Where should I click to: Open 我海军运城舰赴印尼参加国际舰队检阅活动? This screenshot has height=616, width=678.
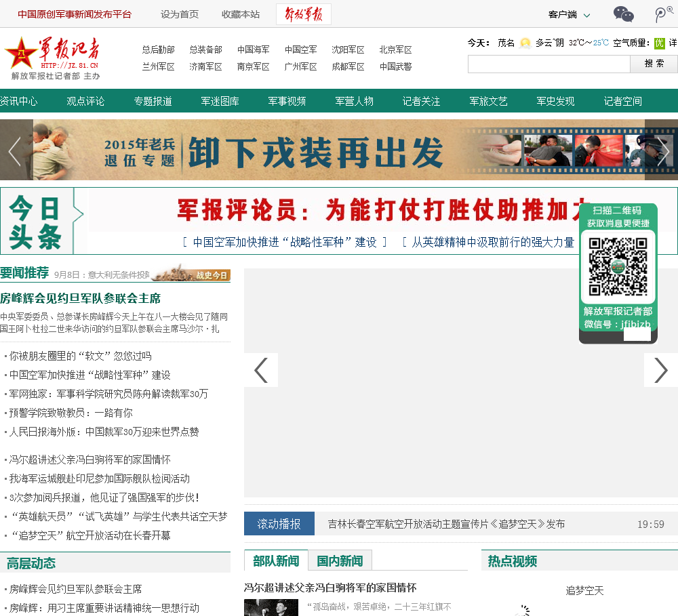[x=100, y=478]
